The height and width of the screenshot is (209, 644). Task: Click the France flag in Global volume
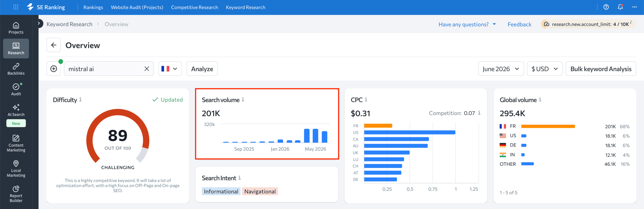point(503,126)
